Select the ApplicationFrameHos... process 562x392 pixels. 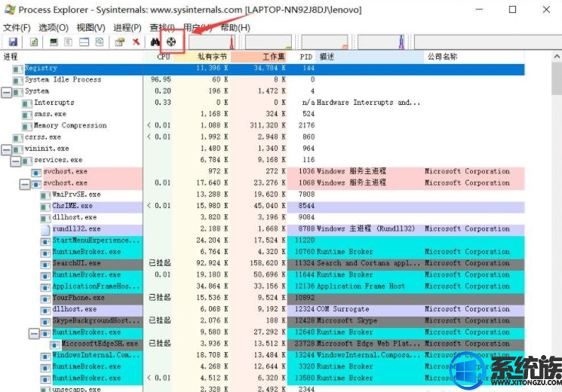pyautogui.click(x=96, y=286)
